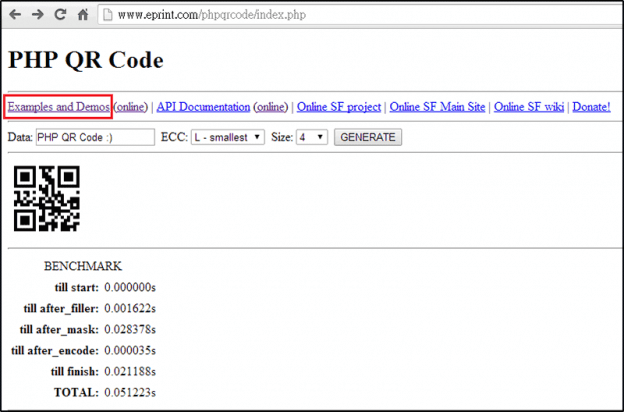The height and width of the screenshot is (412, 624).
Task: Click the browser Back arrow
Action: pos(16,15)
